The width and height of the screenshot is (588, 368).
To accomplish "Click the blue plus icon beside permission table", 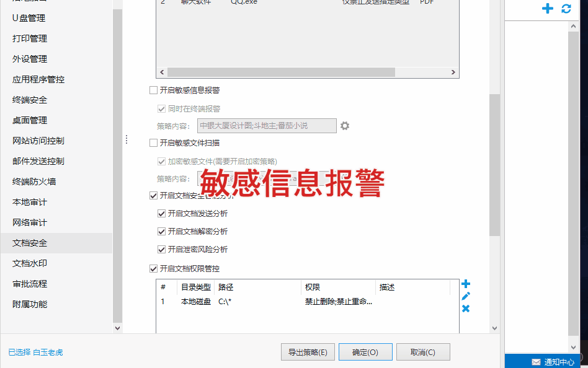I will click(466, 284).
